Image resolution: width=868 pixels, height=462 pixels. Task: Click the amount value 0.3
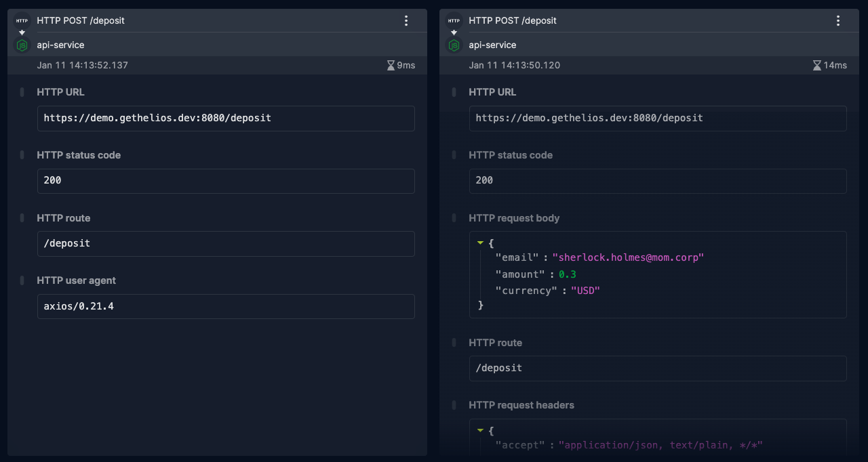567,274
